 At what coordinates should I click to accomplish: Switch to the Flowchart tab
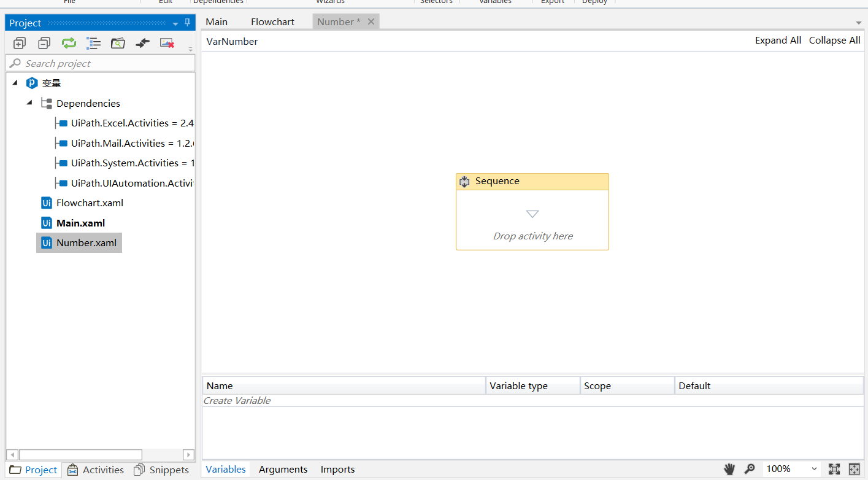(272, 21)
